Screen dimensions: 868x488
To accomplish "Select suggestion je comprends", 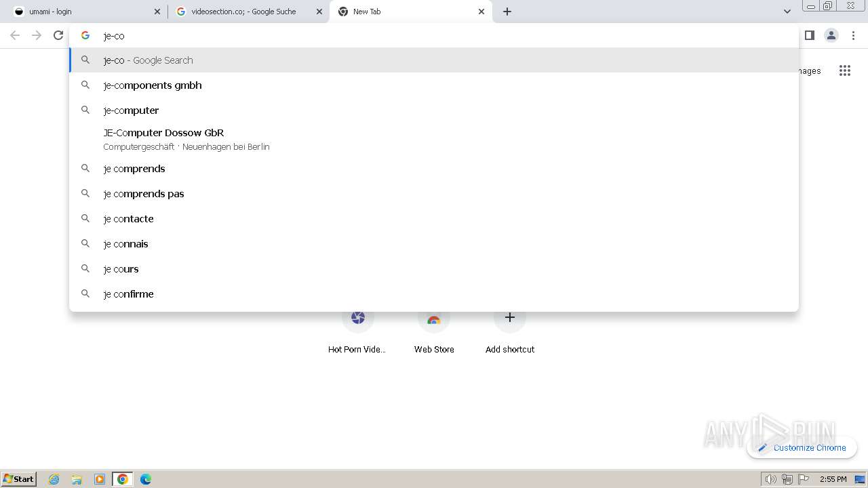I will click(x=434, y=169).
